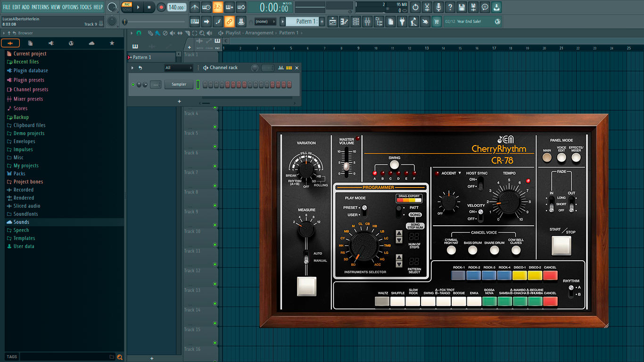The width and height of the screenshot is (644, 362).
Task: Click the Sampler channel button
Action: coord(179,84)
